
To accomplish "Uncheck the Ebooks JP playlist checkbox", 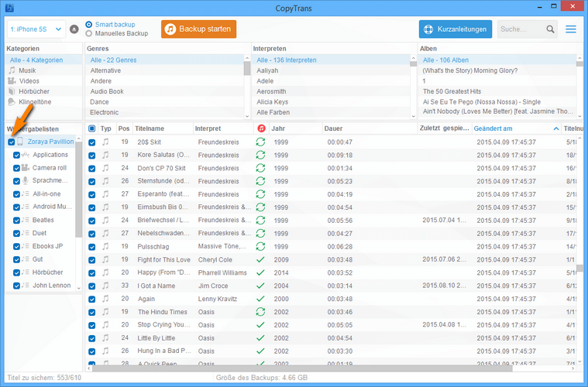I will pyautogui.click(x=16, y=246).
